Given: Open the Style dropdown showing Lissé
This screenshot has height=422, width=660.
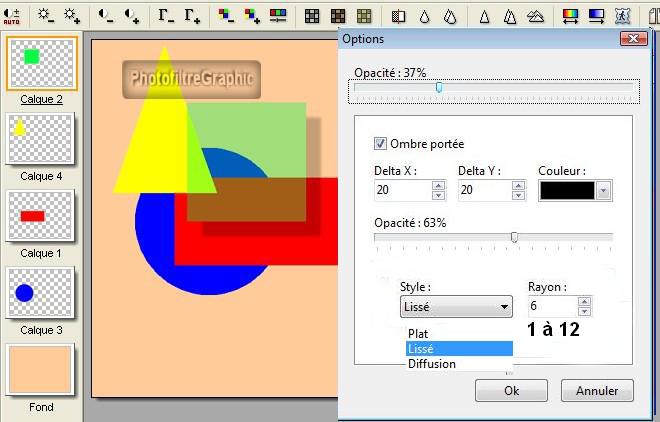Looking at the screenshot, I should pos(456,307).
